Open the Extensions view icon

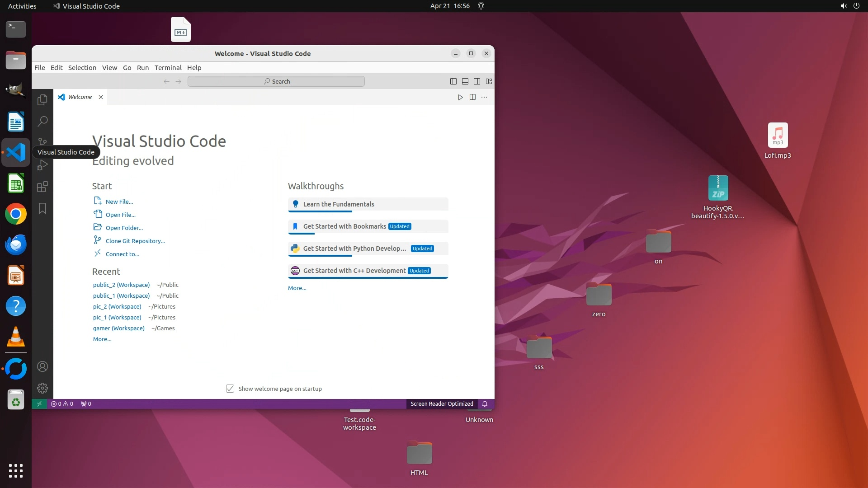click(x=42, y=187)
